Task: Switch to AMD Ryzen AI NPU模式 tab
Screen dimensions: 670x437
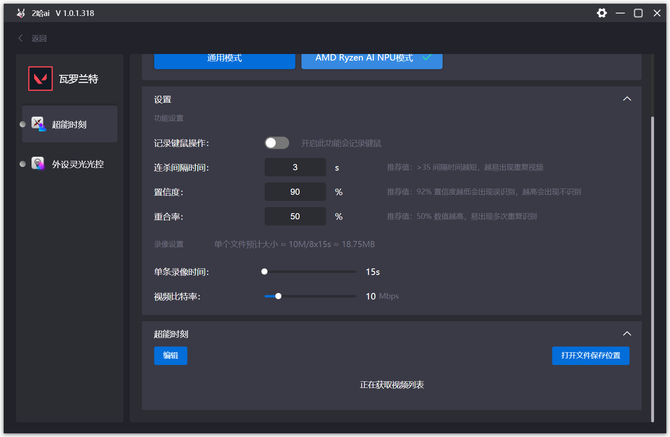Action: 372,60
